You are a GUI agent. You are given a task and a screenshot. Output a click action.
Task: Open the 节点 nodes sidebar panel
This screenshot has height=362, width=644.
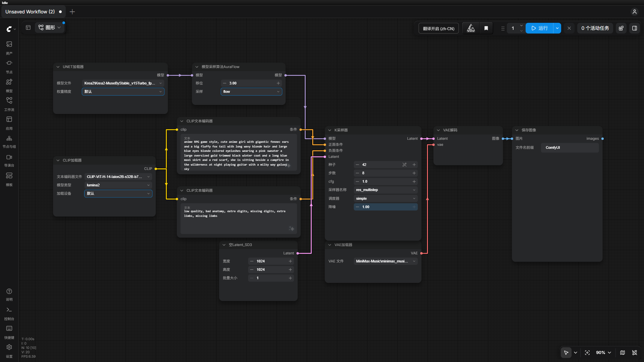click(9, 66)
